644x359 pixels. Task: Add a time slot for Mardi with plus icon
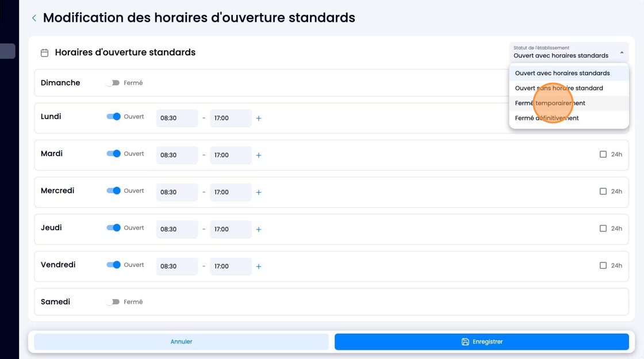click(x=259, y=155)
